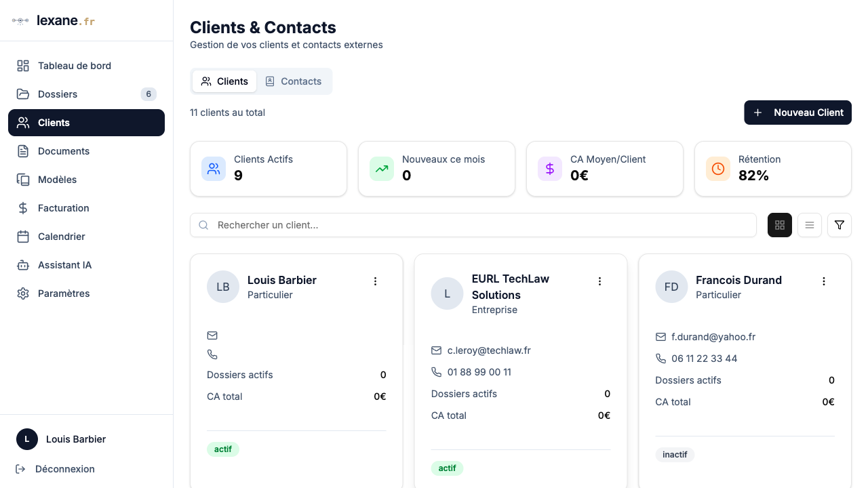This screenshot has height=488, width=868.
Task: Switch to grid view layout
Action: click(779, 224)
